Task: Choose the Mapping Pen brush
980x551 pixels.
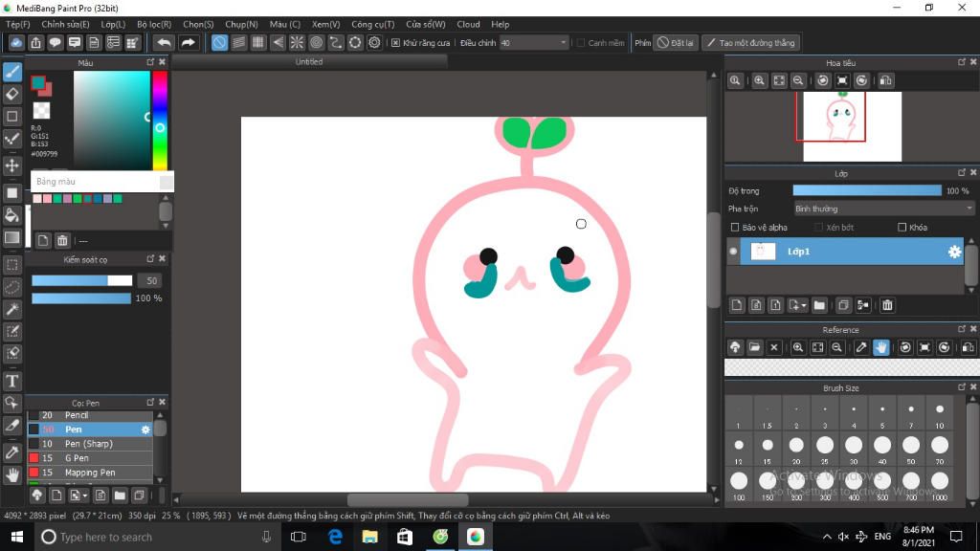Action: [90, 473]
